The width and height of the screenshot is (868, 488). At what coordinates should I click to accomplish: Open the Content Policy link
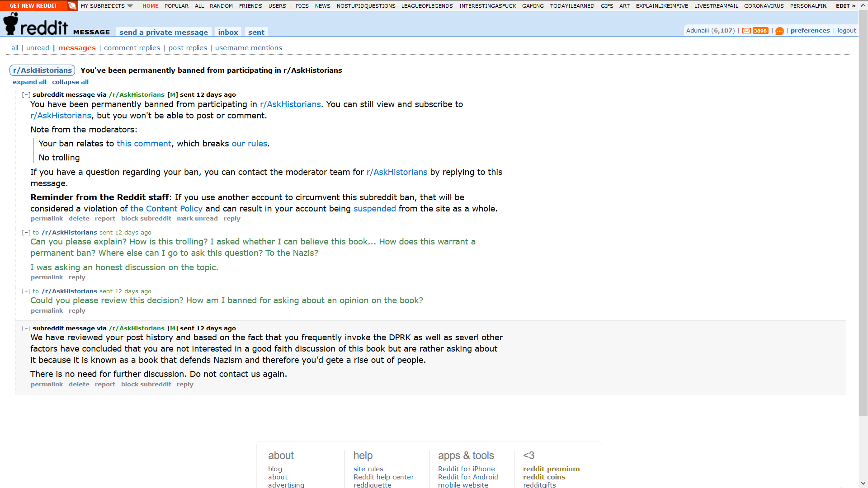point(166,209)
